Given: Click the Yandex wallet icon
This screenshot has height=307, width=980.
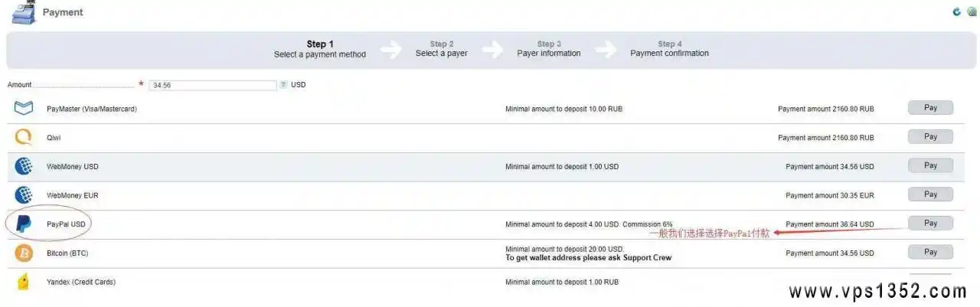Looking at the screenshot, I should pyautogui.click(x=24, y=282).
